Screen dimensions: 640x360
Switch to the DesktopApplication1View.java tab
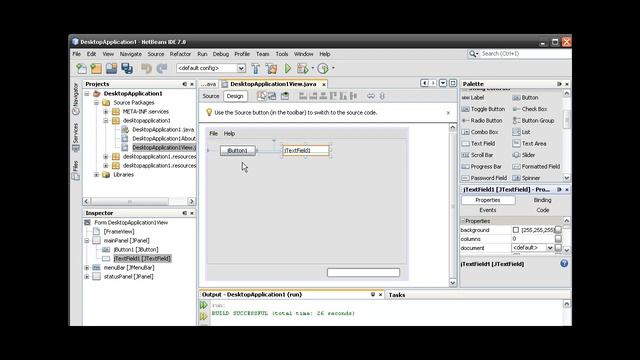pos(273,84)
